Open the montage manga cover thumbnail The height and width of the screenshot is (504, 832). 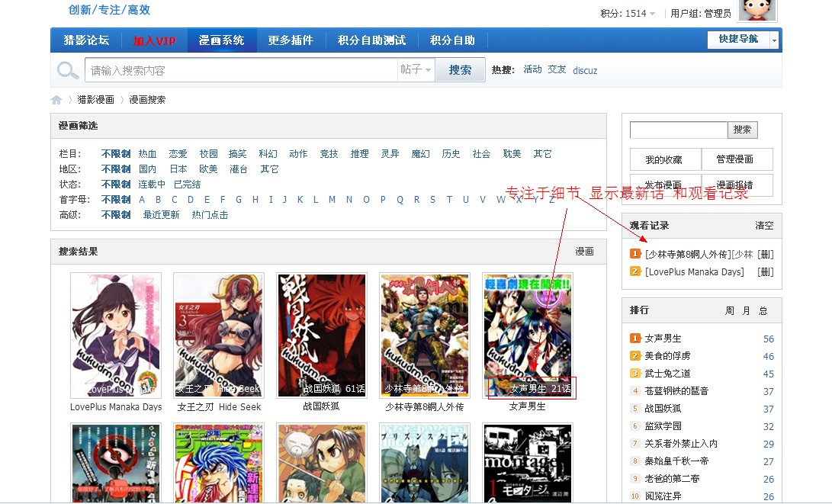click(x=528, y=463)
